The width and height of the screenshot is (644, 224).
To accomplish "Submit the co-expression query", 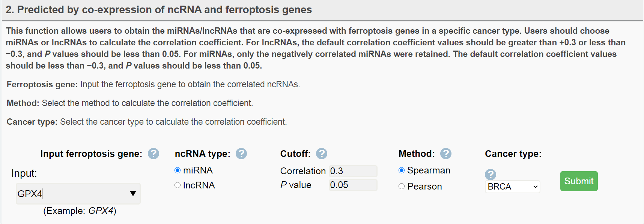I will (579, 181).
